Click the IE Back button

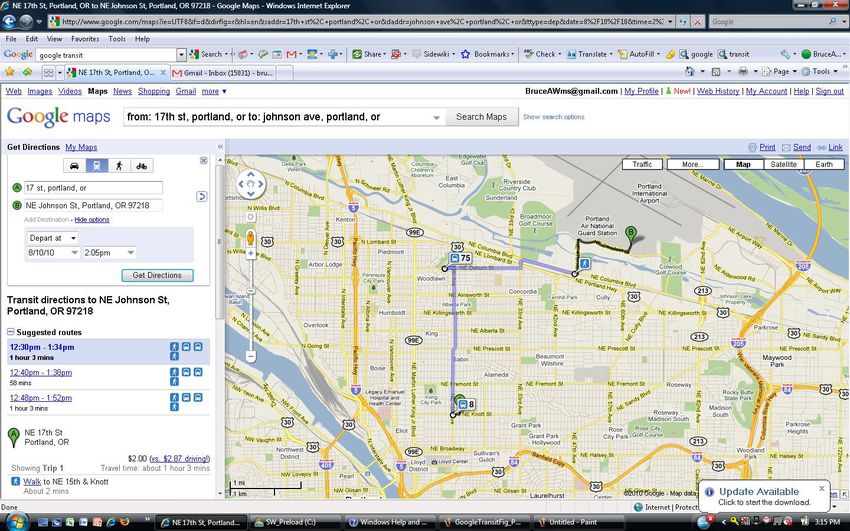tap(9, 22)
